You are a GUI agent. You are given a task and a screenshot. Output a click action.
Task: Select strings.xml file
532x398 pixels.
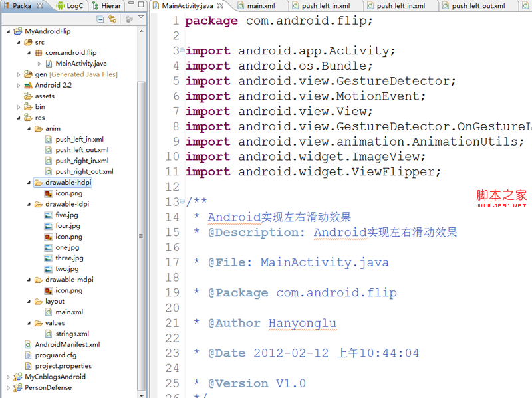67,334
